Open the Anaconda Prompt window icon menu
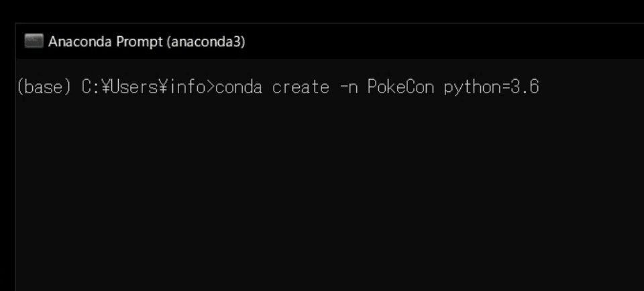This screenshot has width=644, height=291. pos(34,42)
